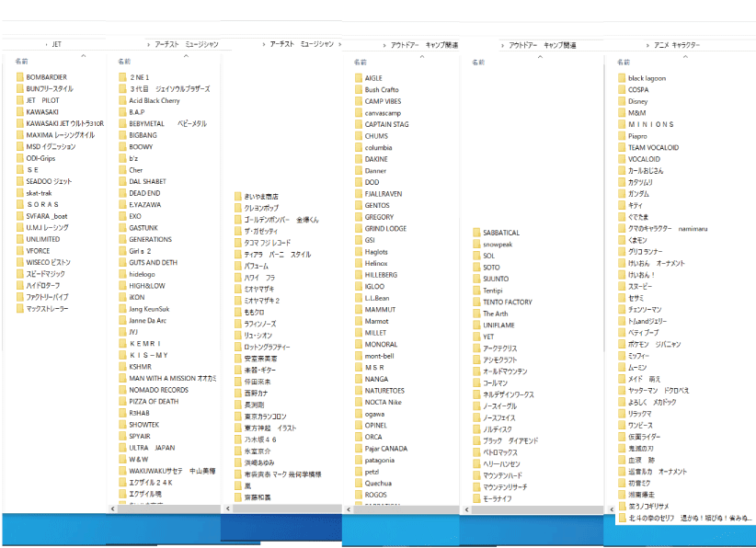This screenshot has width=756, height=548.
Task: Select the 'black lagoon' folder name
Action: (647, 78)
